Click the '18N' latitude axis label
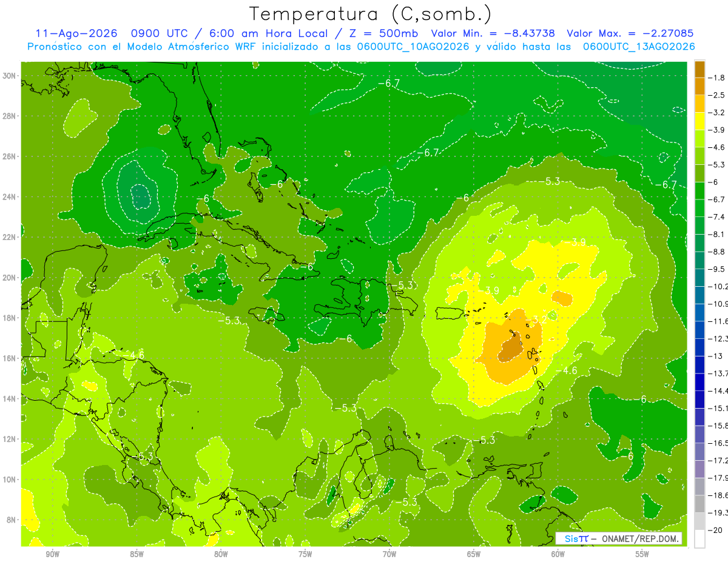 click(10, 318)
